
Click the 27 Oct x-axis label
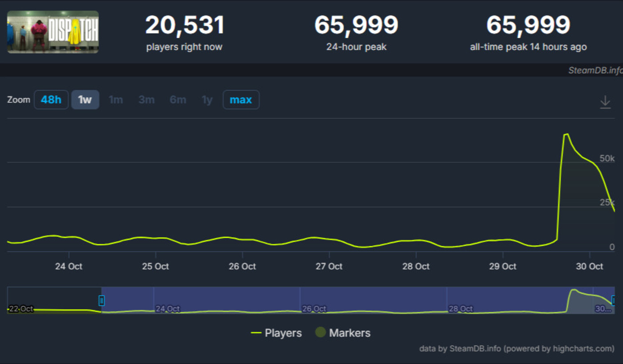point(329,266)
